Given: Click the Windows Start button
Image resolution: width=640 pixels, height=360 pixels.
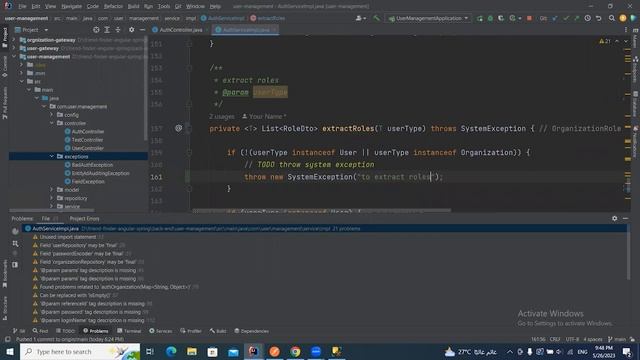Looking at the screenshot, I should (x=9, y=351).
